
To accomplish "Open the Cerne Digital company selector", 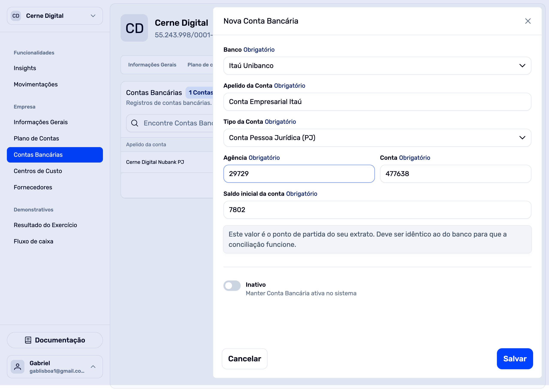I will pyautogui.click(x=55, y=16).
